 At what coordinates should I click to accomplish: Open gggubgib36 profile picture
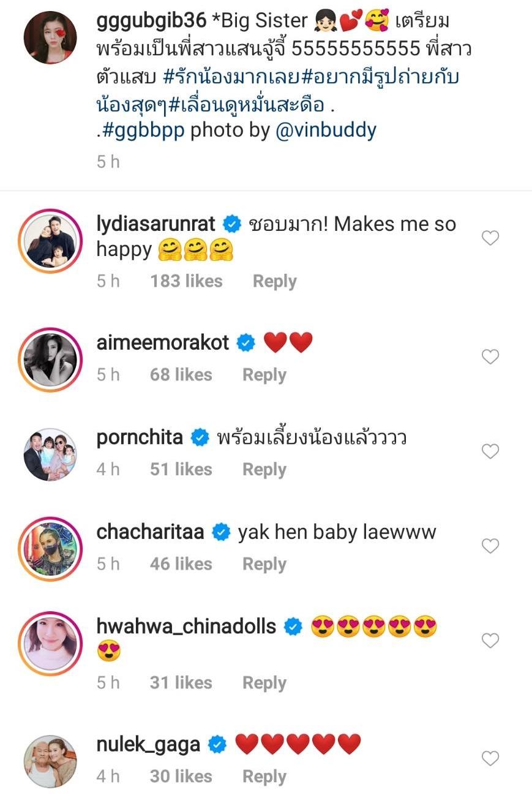click(x=50, y=37)
